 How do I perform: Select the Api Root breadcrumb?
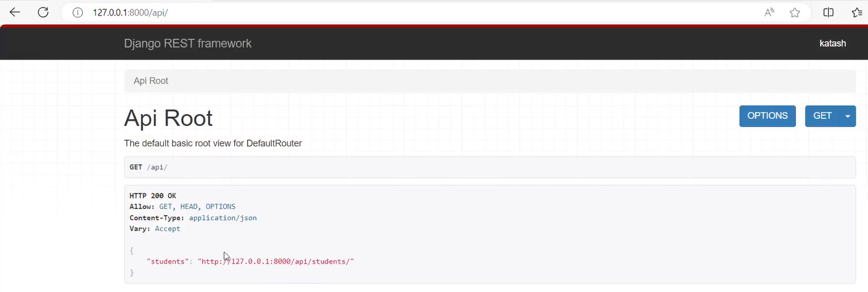[x=151, y=81]
